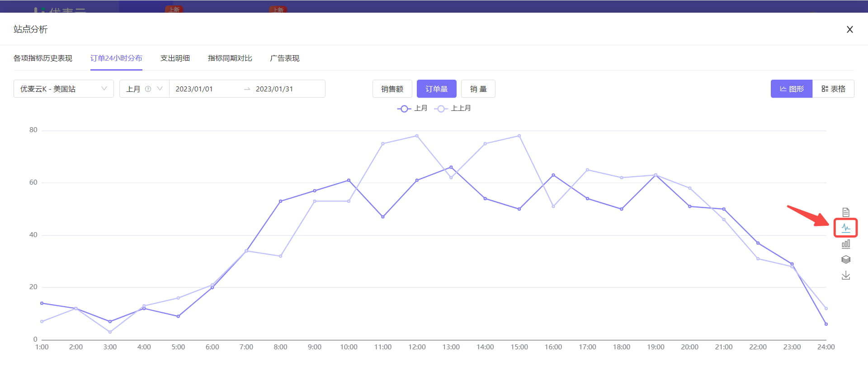Expand the 上月 period dropdown
868x367 pixels.
click(x=144, y=89)
